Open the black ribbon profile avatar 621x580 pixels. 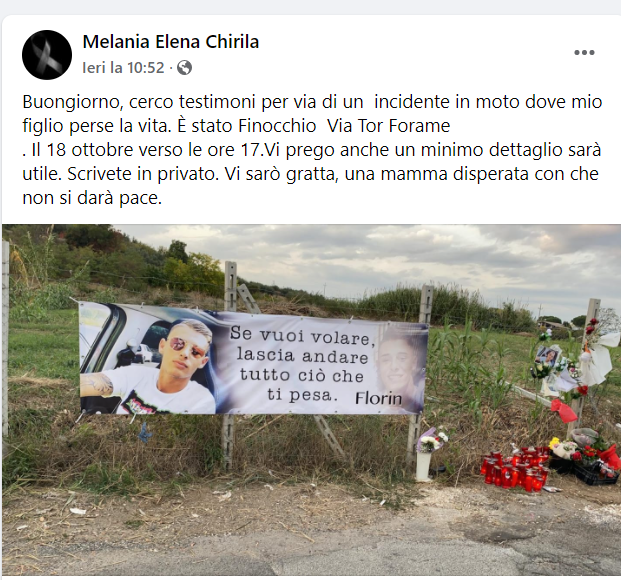tap(47, 55)
